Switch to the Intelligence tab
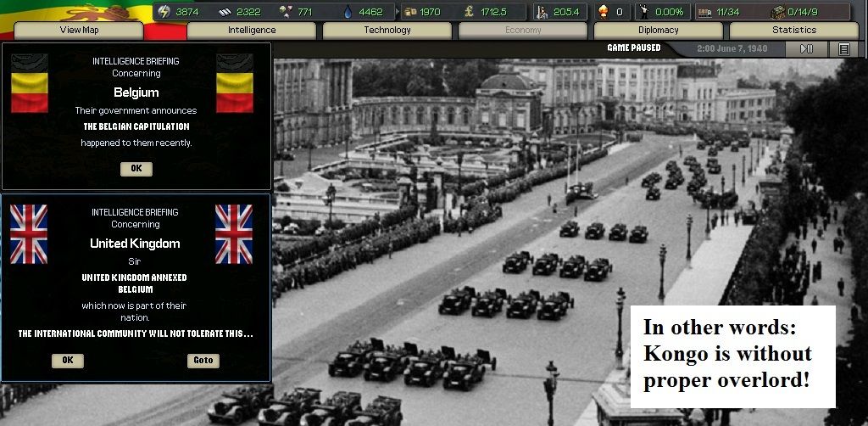Viewport: 868px width, 426px height. [x=251, y=31]
